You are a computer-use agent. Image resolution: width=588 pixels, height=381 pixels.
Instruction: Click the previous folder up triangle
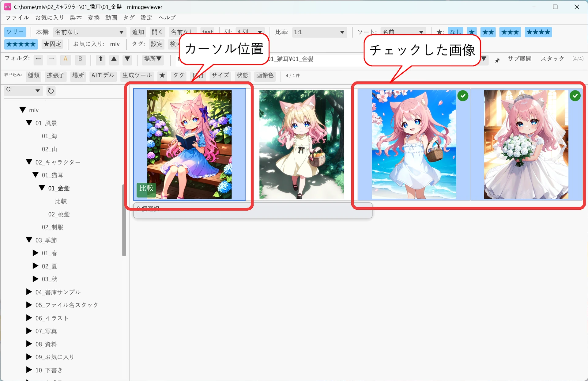[114, 59]
